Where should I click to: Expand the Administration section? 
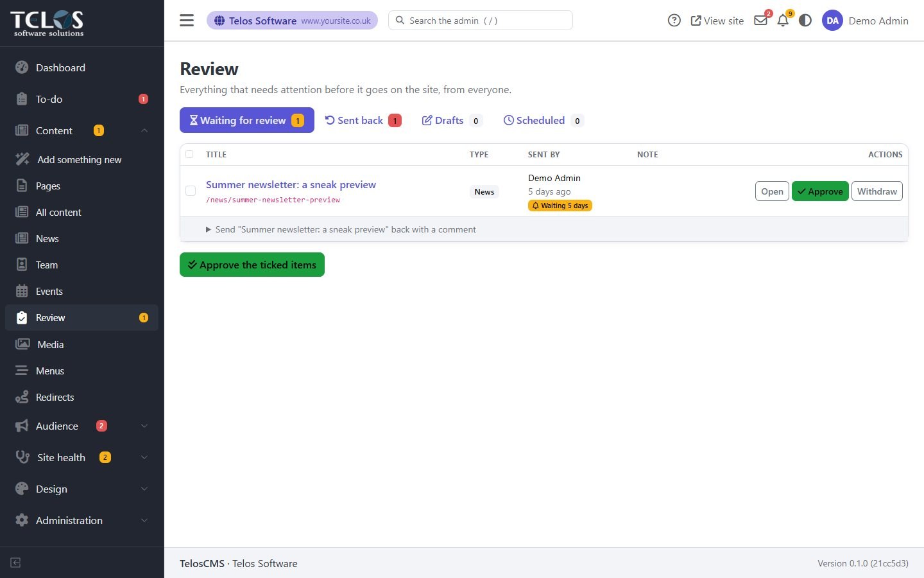[x=81, y=520]
